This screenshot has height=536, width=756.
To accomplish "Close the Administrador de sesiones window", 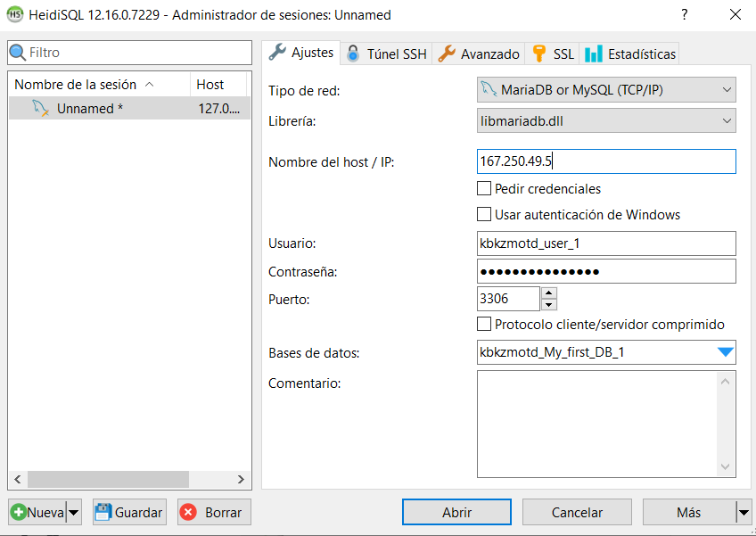I will [x=735, y=14].
